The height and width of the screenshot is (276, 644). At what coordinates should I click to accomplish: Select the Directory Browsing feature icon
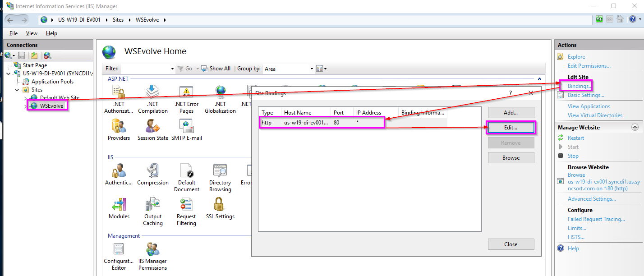pyautogui.click(x=220, y=171)
